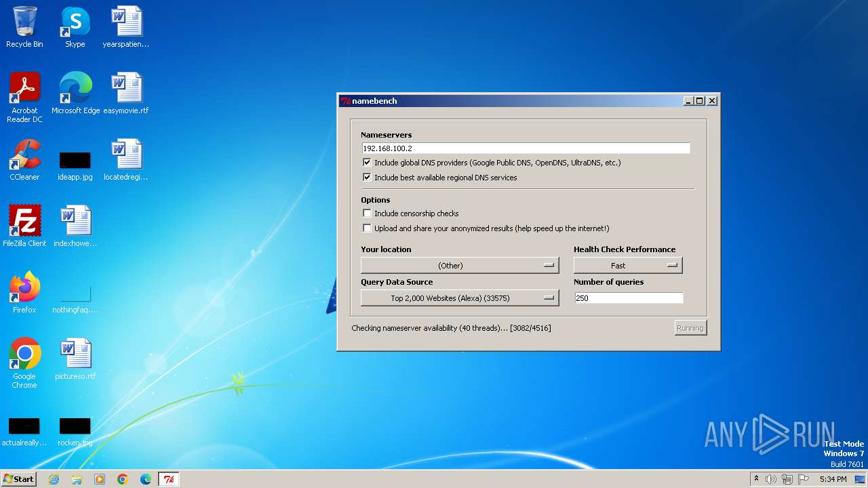This screenshot has height=488, width=868.
Task: Open the Action Center flag icon
Action: click(804, 479)
